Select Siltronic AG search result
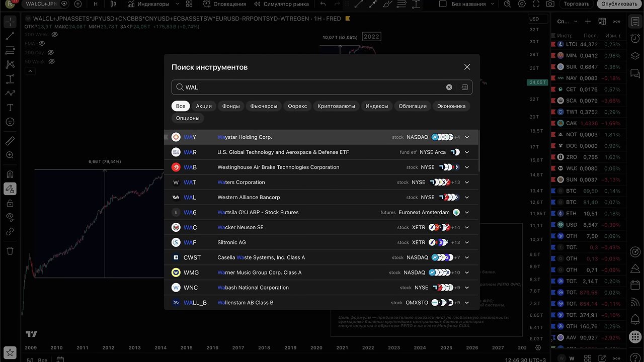This screenshot has width=644, height=362. 321,242
